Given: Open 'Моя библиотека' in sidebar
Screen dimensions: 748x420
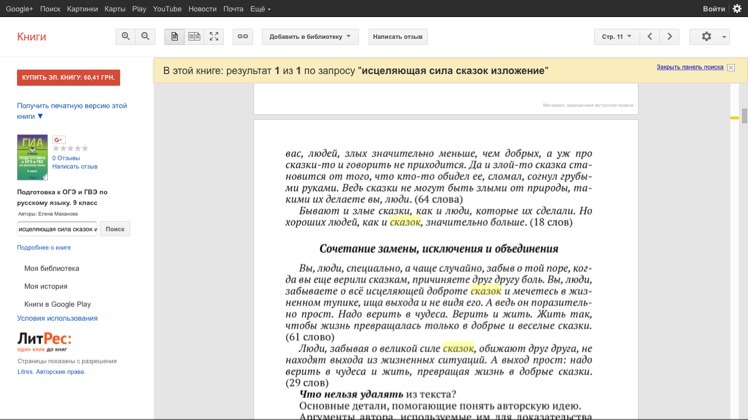Looking at the screenshot, I should pyautogui.click(x=52, y=268).
